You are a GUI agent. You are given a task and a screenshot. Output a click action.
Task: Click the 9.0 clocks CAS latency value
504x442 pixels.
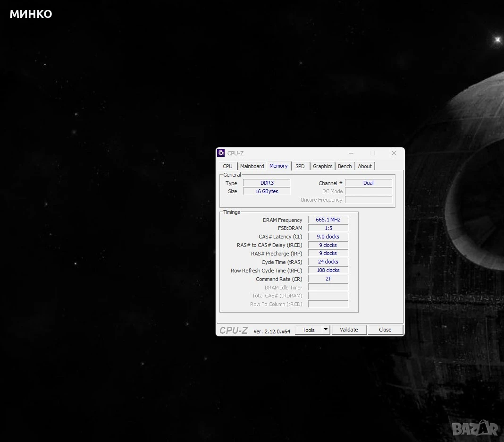[328, 237]
